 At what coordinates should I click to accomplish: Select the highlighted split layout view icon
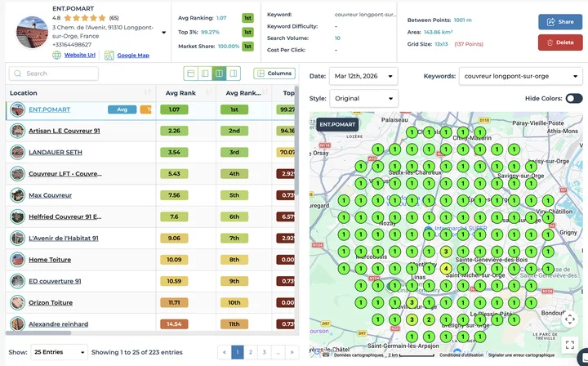click(219, 74)
